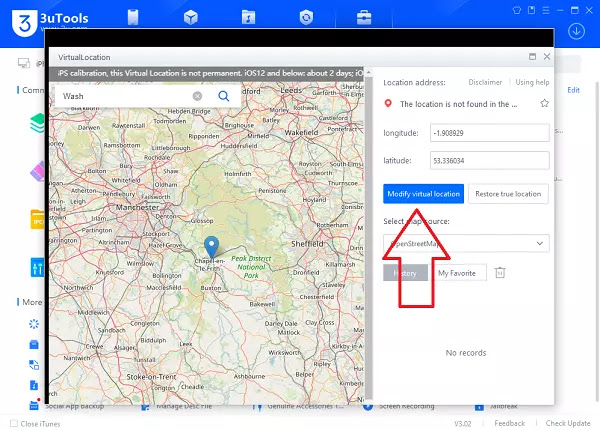Click Wakefield on the map
This screenshot has height=430, width=600.
click(x=301, y=132)
